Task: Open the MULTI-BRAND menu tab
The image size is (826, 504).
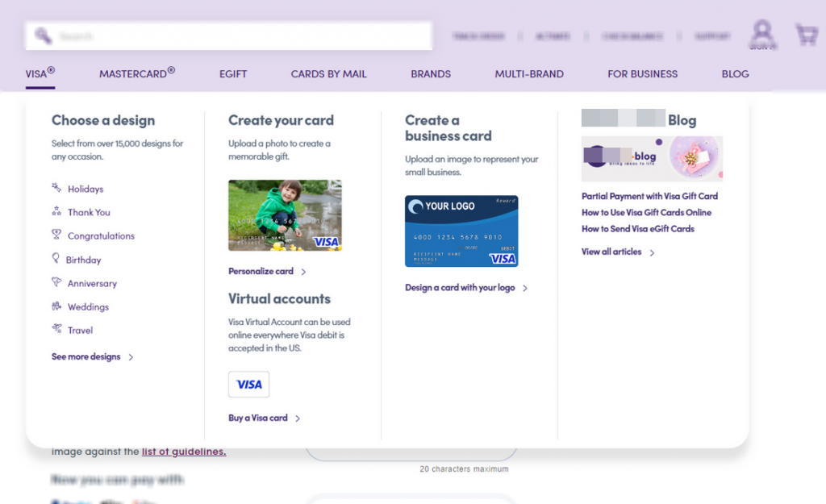Action: coord(529,73)
